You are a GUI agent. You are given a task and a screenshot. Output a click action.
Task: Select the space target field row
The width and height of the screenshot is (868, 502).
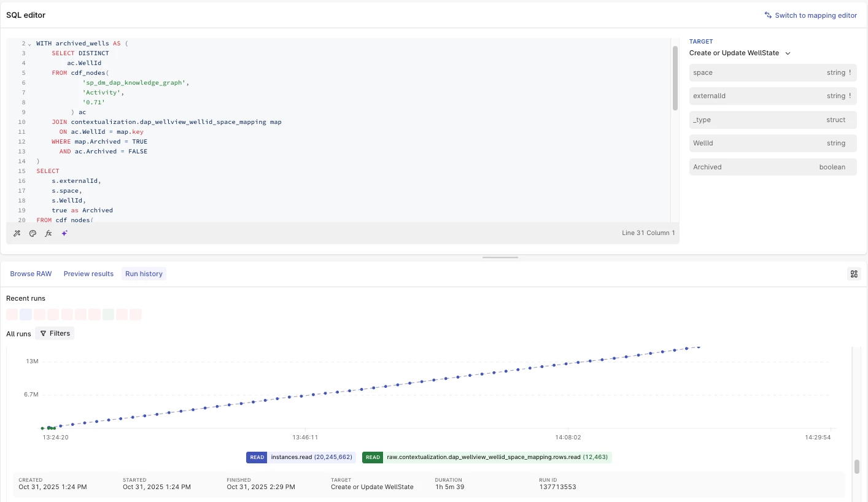773,72
